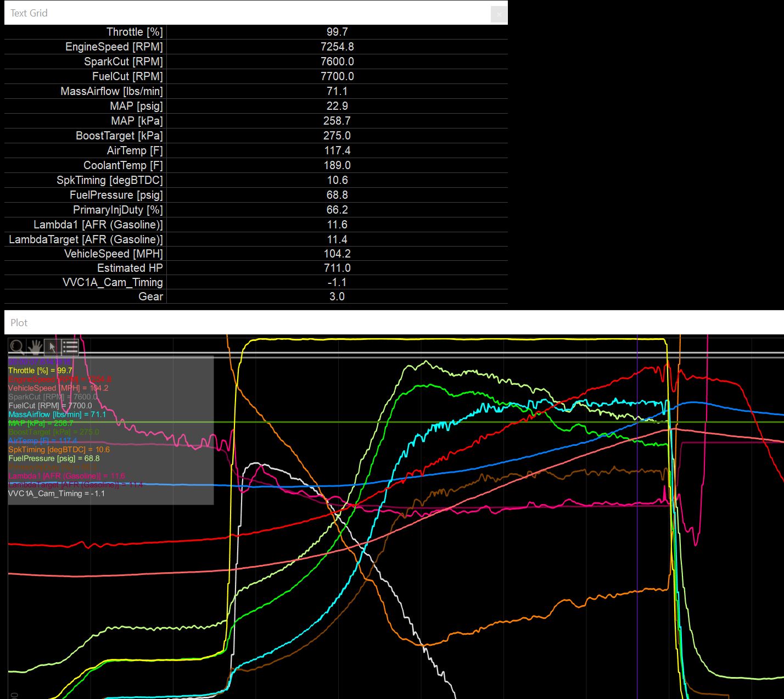Close the Text Grid panel
Image resolution: width=784 pixels, height=699 pixels.
coord(499,14)
